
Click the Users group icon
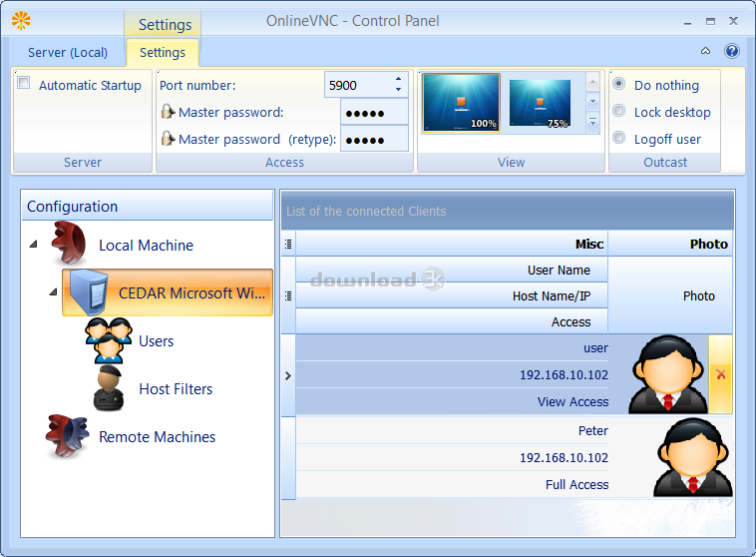click(109, 340)
